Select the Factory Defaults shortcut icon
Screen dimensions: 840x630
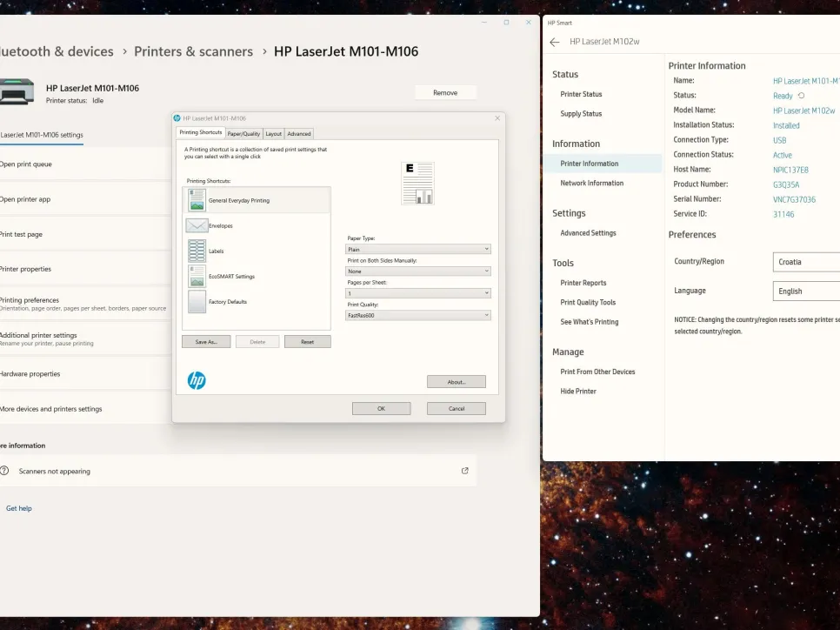[197, 301]
